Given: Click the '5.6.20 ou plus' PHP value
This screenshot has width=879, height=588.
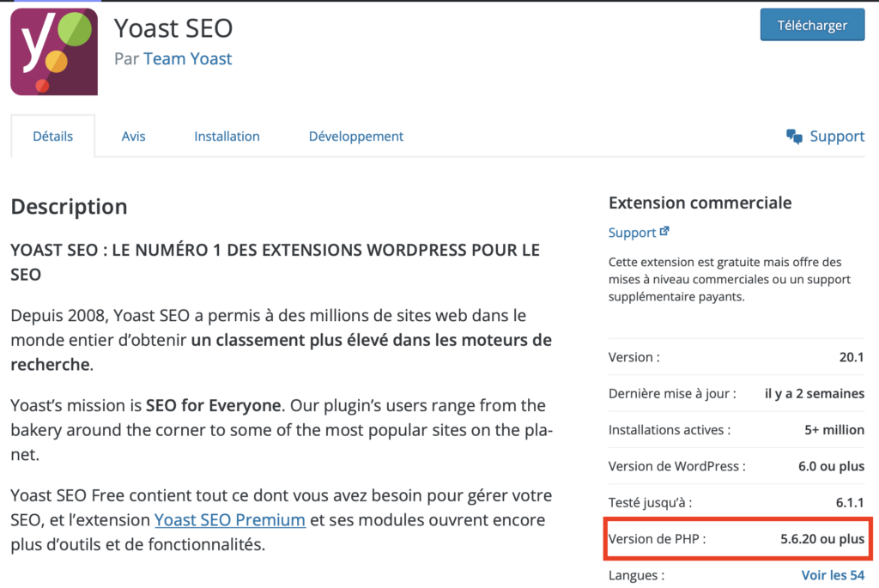Looking at the screenshot, I should pos(822,539).
